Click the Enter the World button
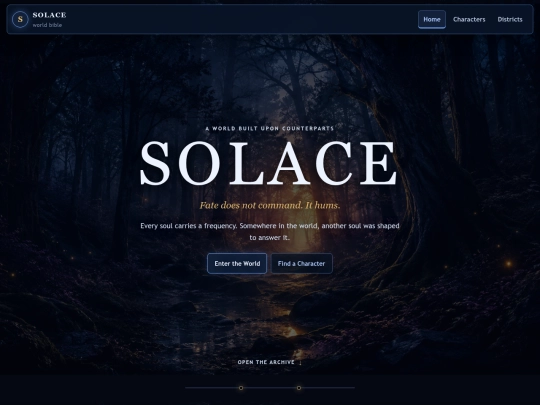 [x=237, y=263]
